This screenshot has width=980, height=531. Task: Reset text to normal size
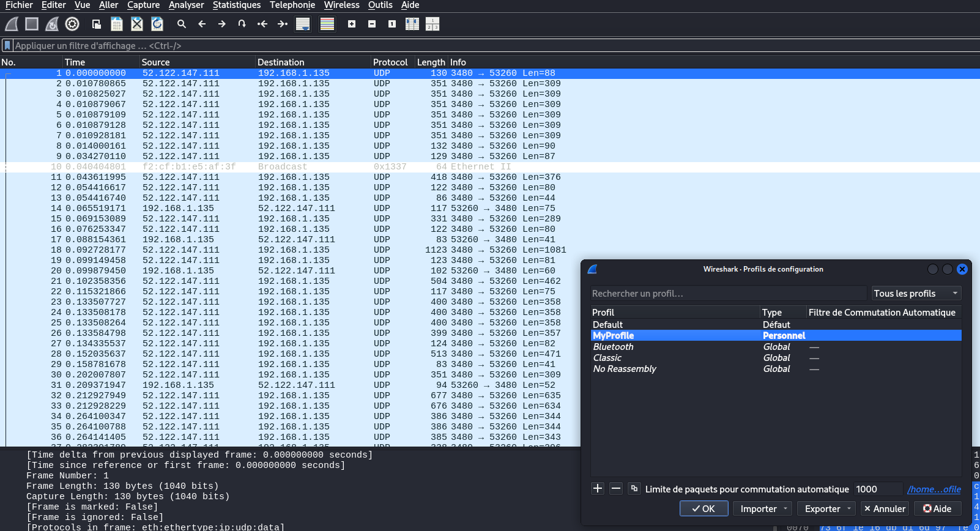coord(392,24)
